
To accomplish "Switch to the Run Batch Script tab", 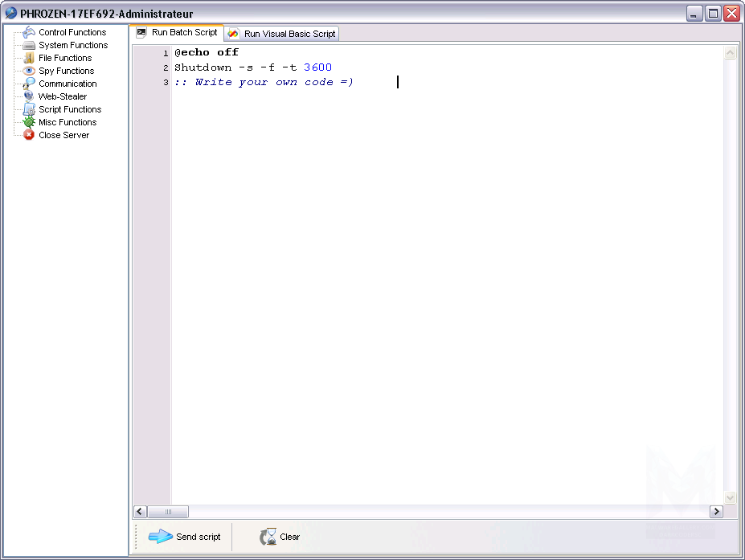I will pyautogui.click(x=178, y=33).
